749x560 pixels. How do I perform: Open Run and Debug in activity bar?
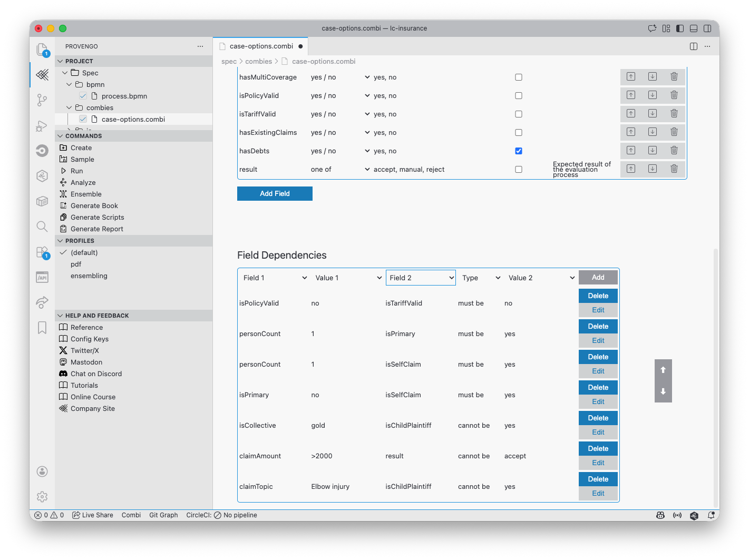click(x=42, y=126)
